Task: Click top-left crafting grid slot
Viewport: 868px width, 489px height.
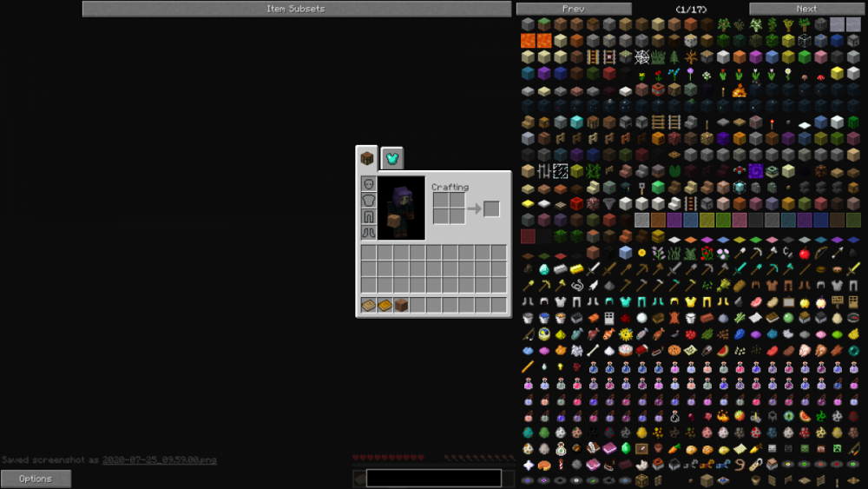Action: coord(441,201)
